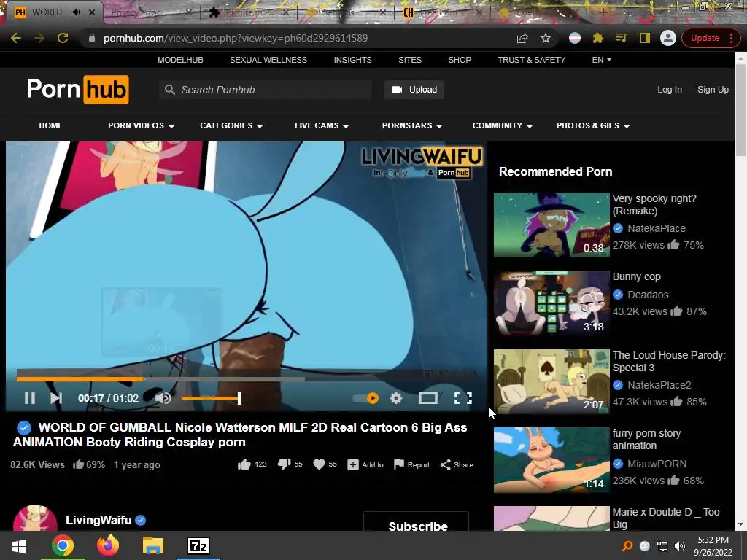
Task: Open INSIGHTS in the top bar
Action: 352,60
